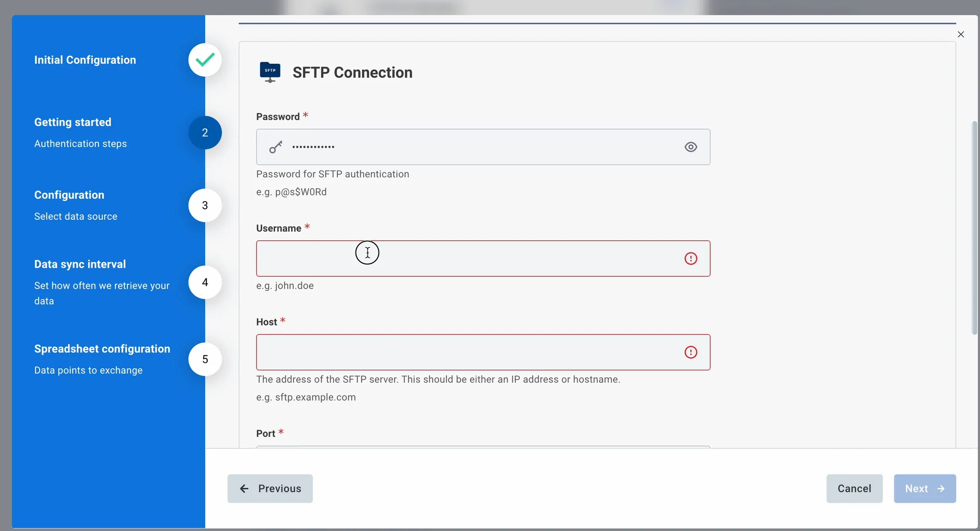Go back with the Previous button
This screenshot has height=531, width=980.
(x=270, y=488)
